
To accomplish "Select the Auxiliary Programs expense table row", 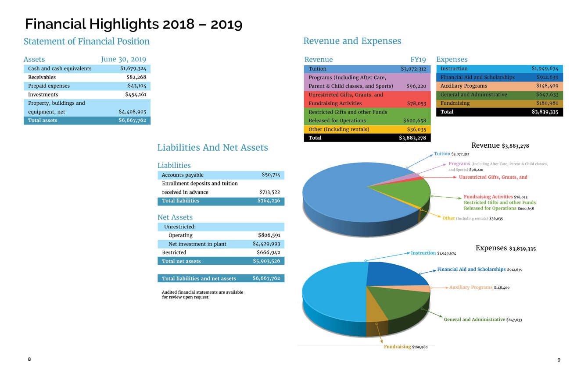I will [x=499, y=86].
